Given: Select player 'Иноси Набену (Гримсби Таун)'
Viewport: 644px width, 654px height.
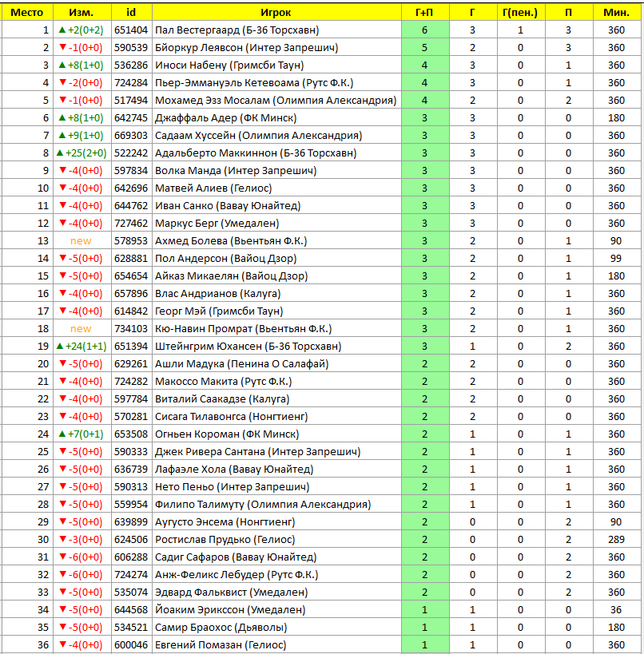Looking at the screenshot, I should (229, 65).
